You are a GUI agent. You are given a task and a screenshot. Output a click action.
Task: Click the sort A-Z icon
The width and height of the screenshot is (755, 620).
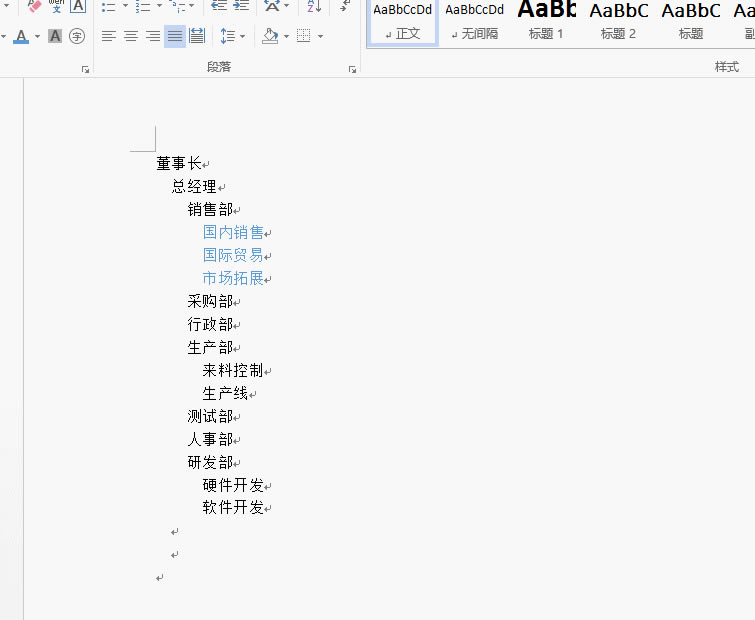point(315,6)
